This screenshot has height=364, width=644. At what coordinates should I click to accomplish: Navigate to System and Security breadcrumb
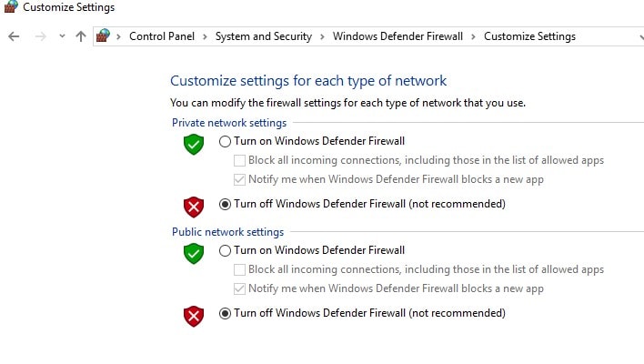tap(263, 36)
